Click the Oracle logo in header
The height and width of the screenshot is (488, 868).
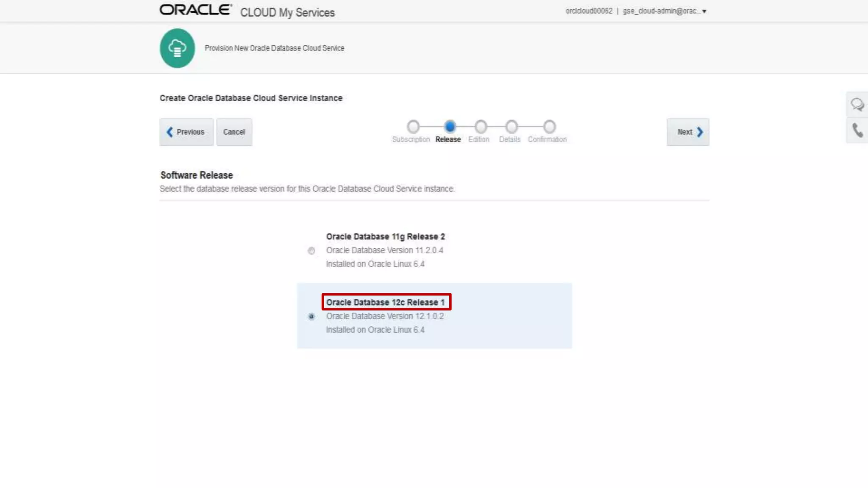pos(195,10)
